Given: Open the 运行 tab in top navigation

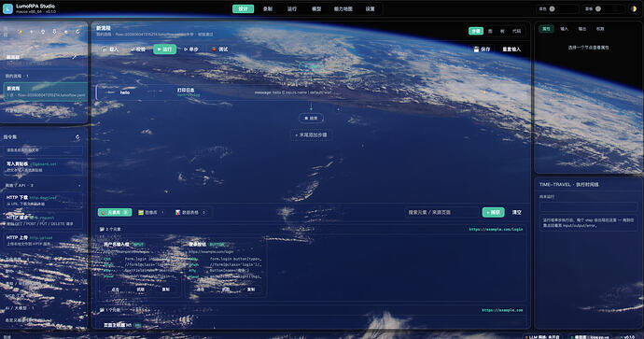Looking at the screenshot, I should coord(292,8).
